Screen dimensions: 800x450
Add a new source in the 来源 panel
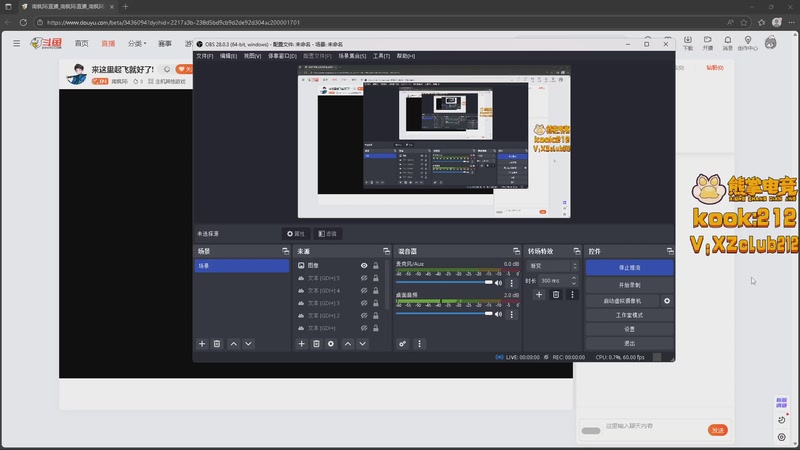302,344
